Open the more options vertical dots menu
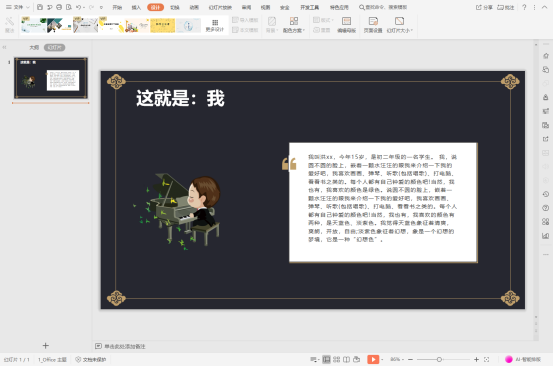The image size is (553, 367). [x=534, y=7]
